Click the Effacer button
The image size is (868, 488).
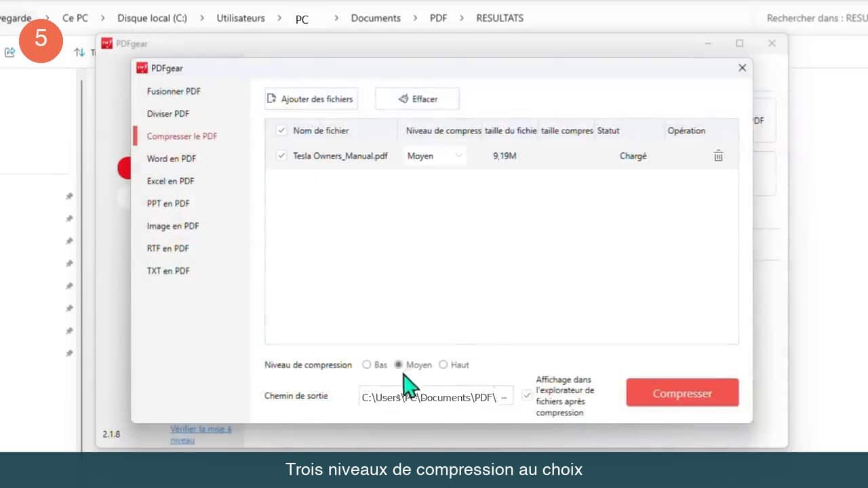(x=417, y=99)
